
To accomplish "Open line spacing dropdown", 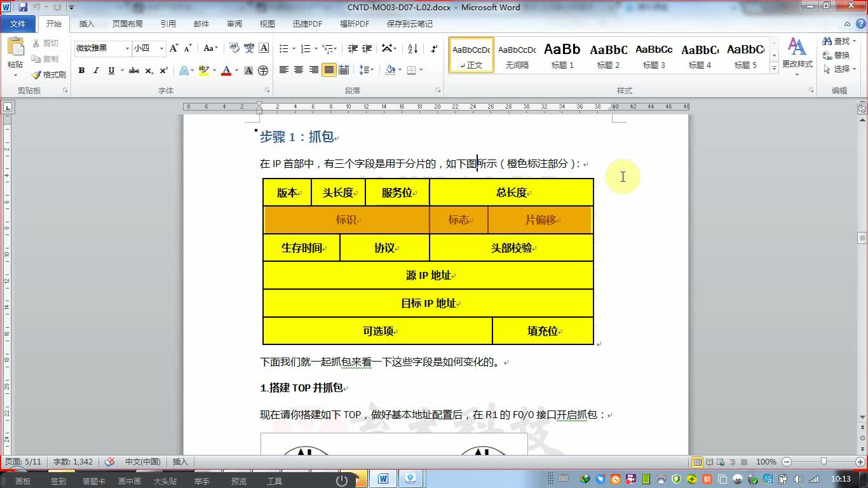I will click(367, 70).
